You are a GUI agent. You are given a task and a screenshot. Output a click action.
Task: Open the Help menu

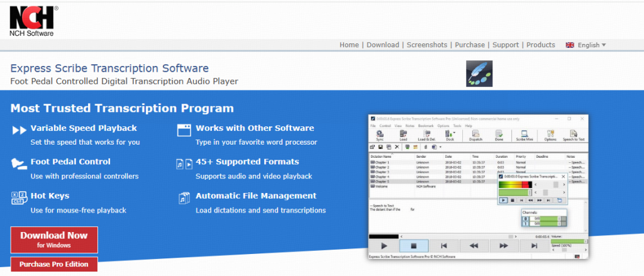point(469,126)
